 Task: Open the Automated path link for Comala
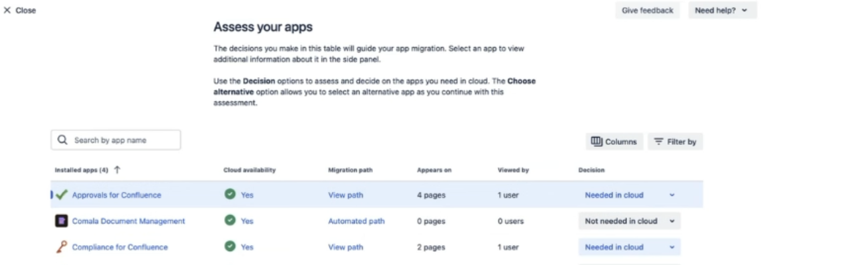[356, 221]
